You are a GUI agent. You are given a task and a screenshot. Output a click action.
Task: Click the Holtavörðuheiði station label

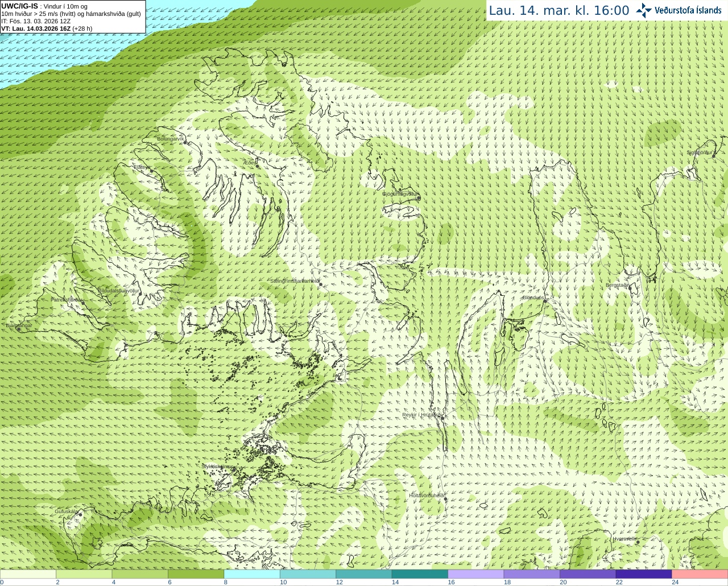pyautogui.click(x=427, y=496)
